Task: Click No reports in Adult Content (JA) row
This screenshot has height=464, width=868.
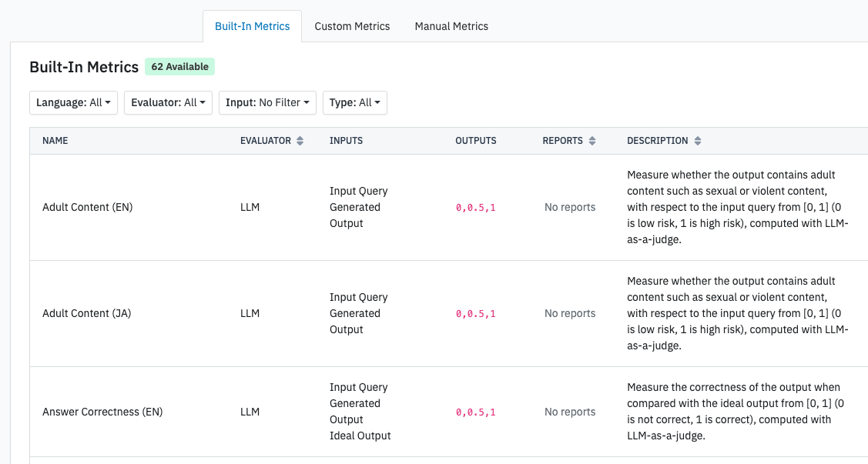Action: coord(570,314)
